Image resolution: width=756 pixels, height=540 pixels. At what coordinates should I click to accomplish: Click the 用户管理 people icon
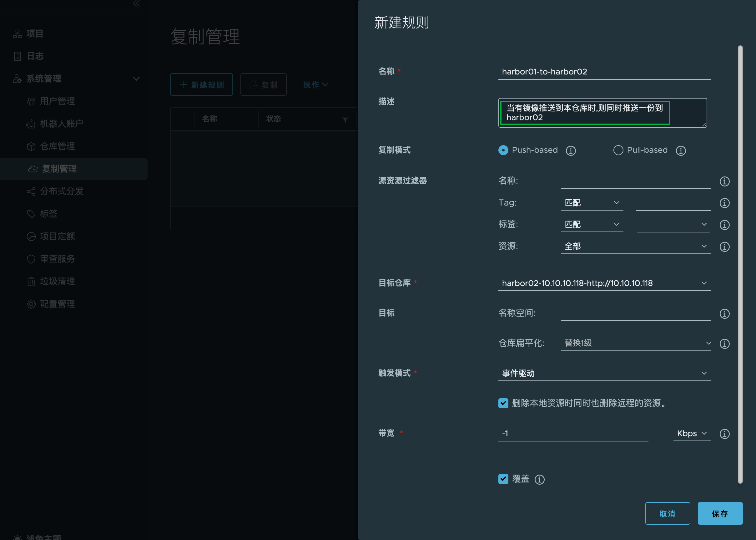pos(31,101)
